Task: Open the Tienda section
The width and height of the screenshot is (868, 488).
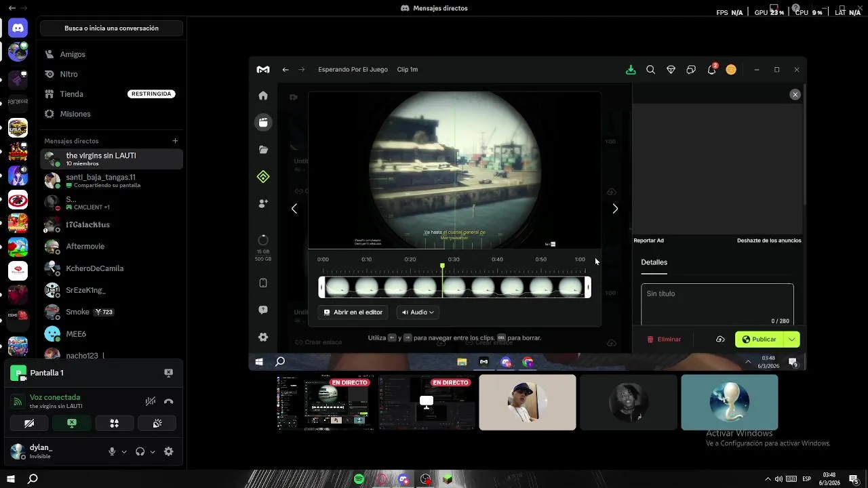Action: [111, 94]
